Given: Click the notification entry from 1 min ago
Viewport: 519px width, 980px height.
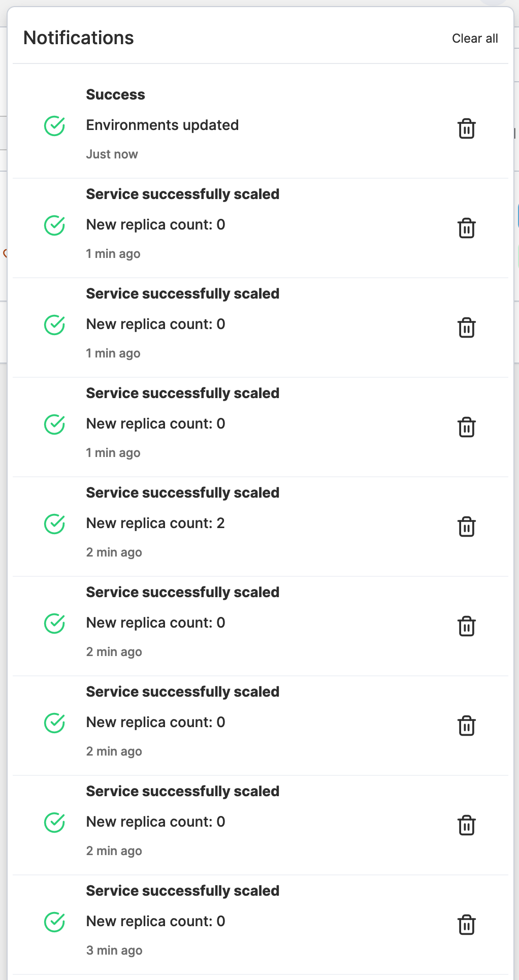Looking at the screenshot, I should tap(203, 224).
